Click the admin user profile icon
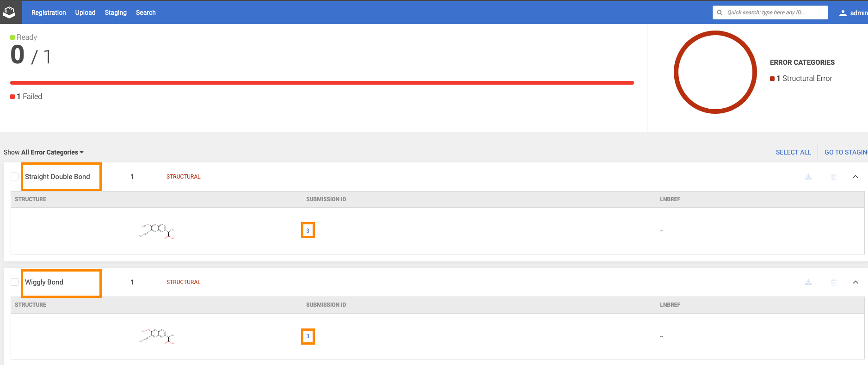This screenshot has width=868, height=365. pos(843,13)
